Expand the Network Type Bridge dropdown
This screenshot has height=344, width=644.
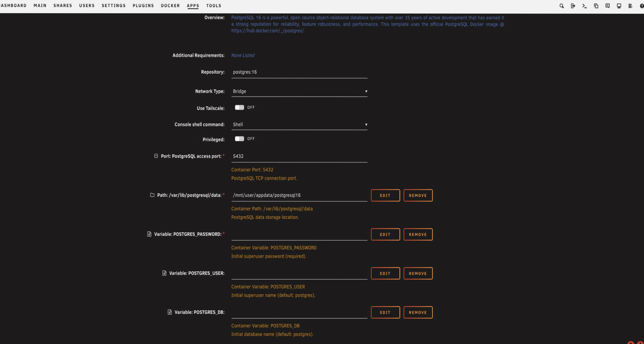point(299,91)
